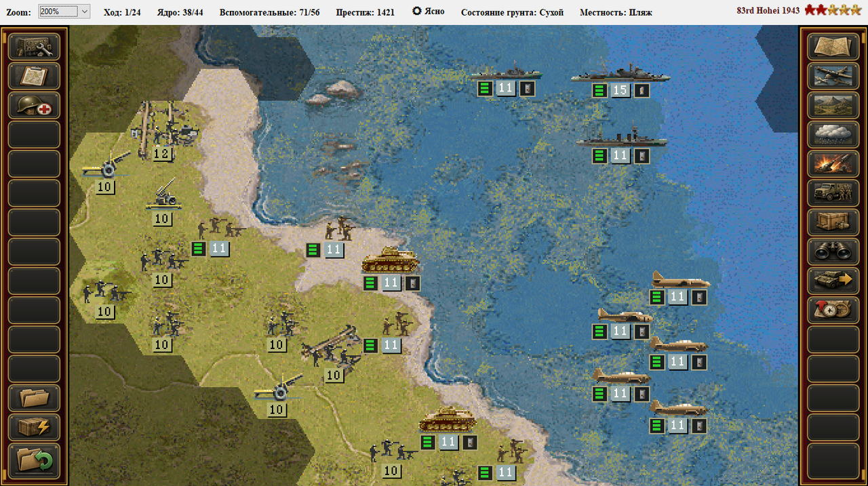Select the lower tank near the bottom coast
The width and height of the screenshot is (868, 486).
[x=448, y=420]
